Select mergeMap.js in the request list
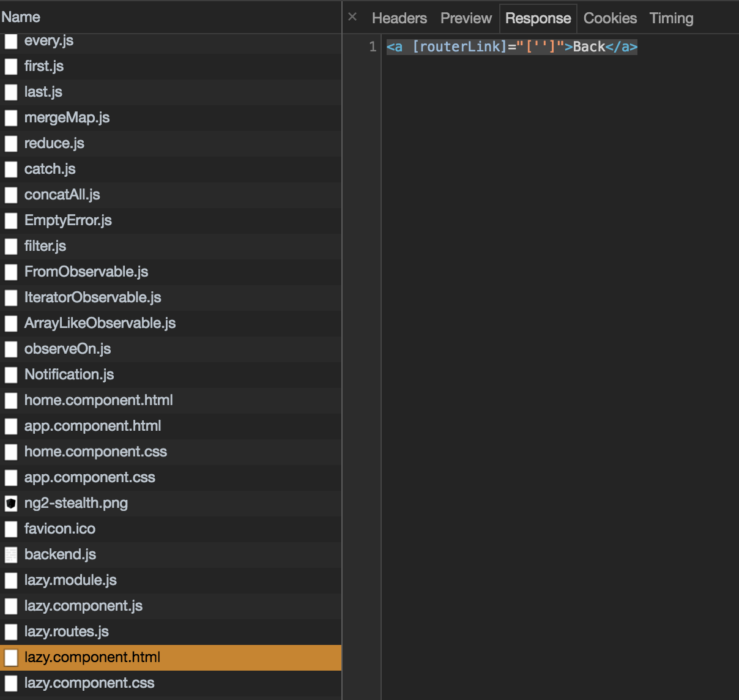The width and height of the screenshot is (739, 700). (x=171, y=117)
